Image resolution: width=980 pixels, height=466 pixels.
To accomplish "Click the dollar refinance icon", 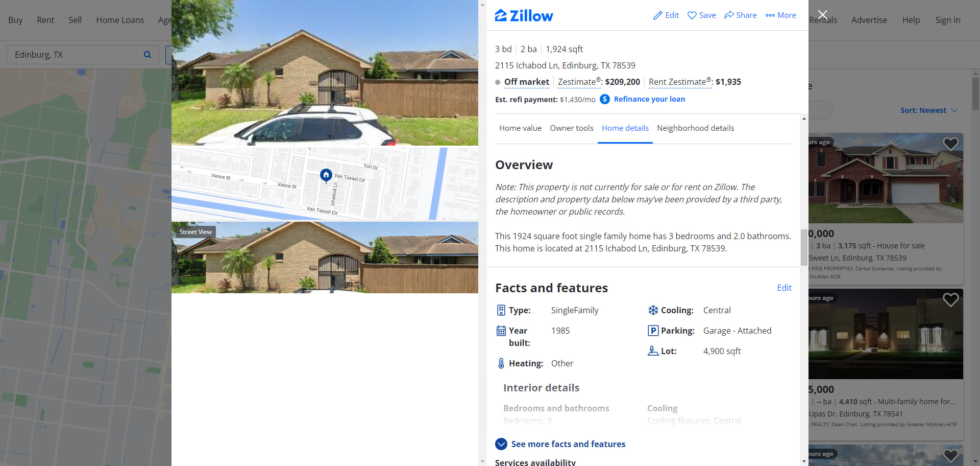I will pos(605,99).
